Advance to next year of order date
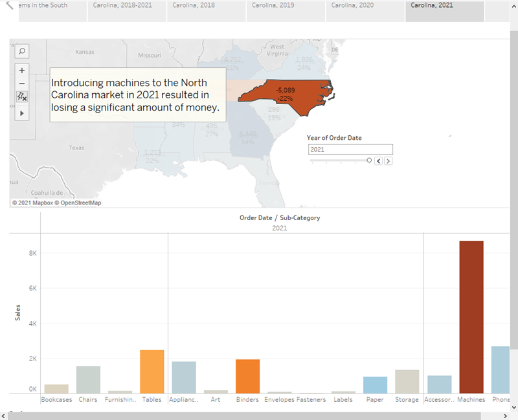Screen dimensions: 518x420 (388, 160)
